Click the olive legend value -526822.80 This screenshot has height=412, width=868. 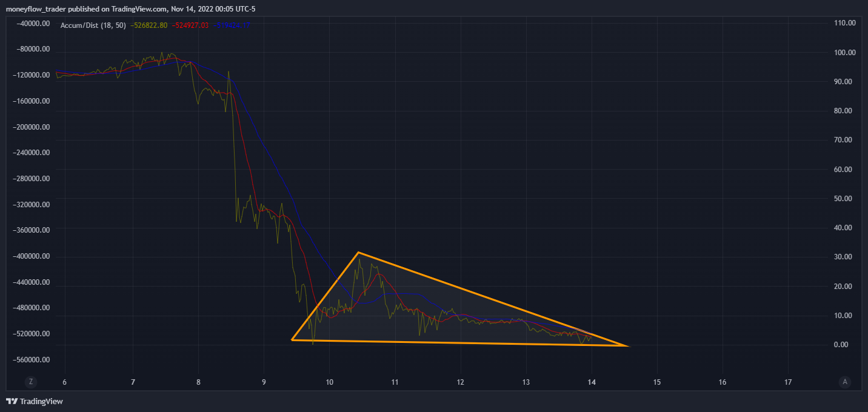pos(149,25)
